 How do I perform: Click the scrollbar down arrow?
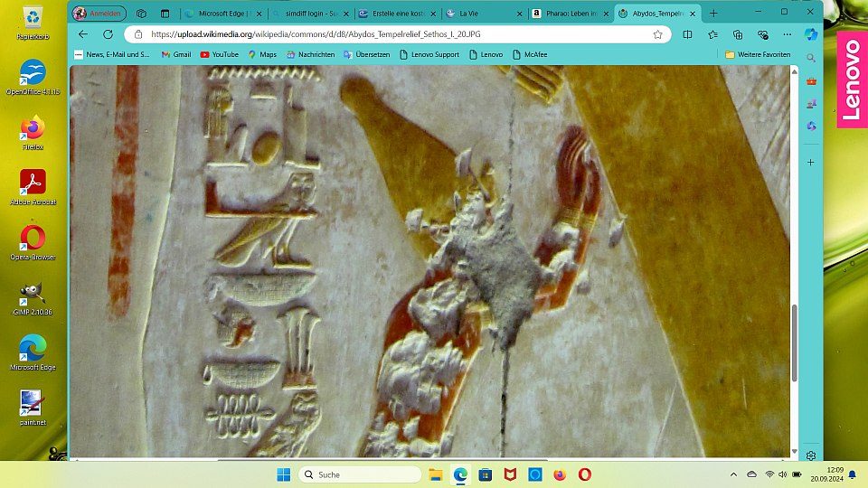[x=795, y=452]
